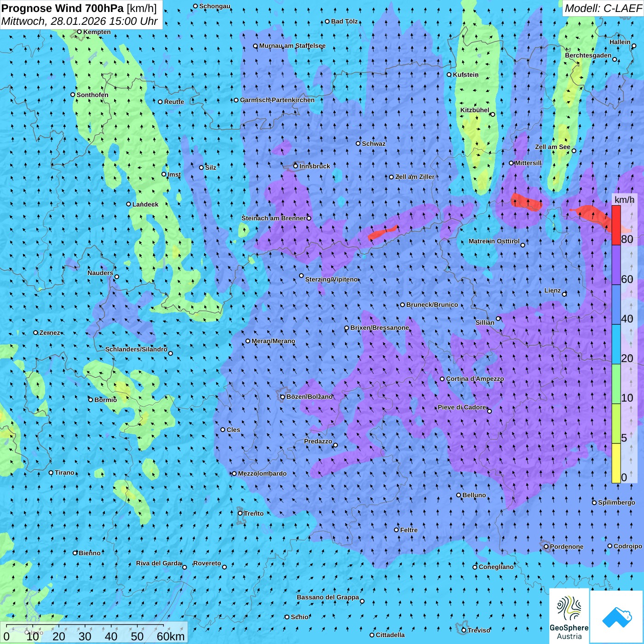Choose the Kempten location marker dot
Image resolution: width=644 pixels, height=644 pixels.
79,32
